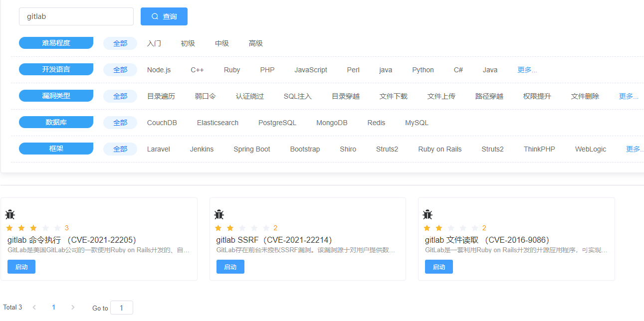Choose the 权限提升 vulnerability type
The height and width of the screenshot is (321, 644).
(537, 96)
